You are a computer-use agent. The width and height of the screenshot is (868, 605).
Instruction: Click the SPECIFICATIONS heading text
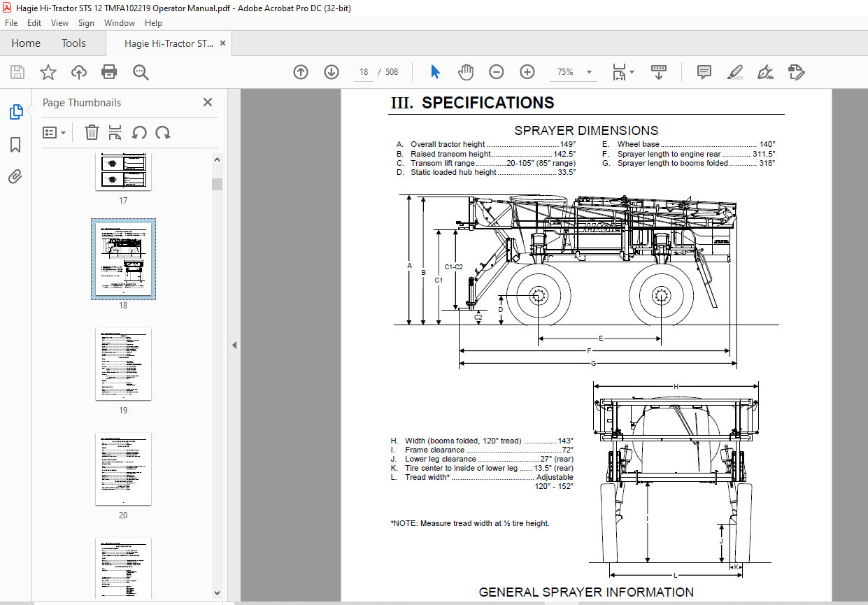pyautogui.click(x=488, y=103)
